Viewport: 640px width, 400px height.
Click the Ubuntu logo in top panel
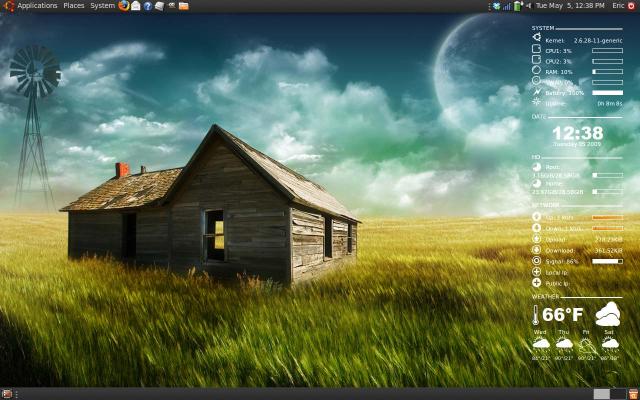tap(9, 6)
